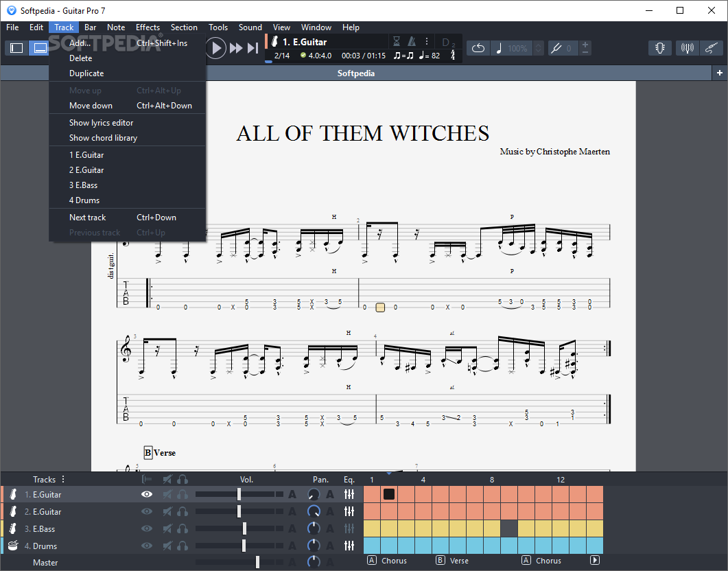The width and height of the screenshot is (728, 571).
Task: Open Show chord library
Action: (x=127, y=138)
